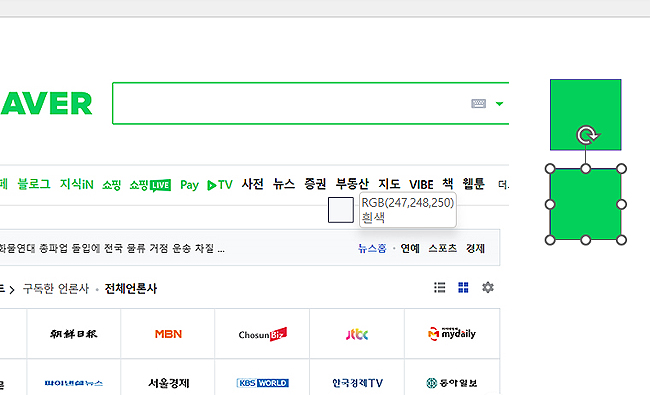This screenshot has width=650, height=395.
Task: Open the 경제 news link
Action: tap(475, 248)
